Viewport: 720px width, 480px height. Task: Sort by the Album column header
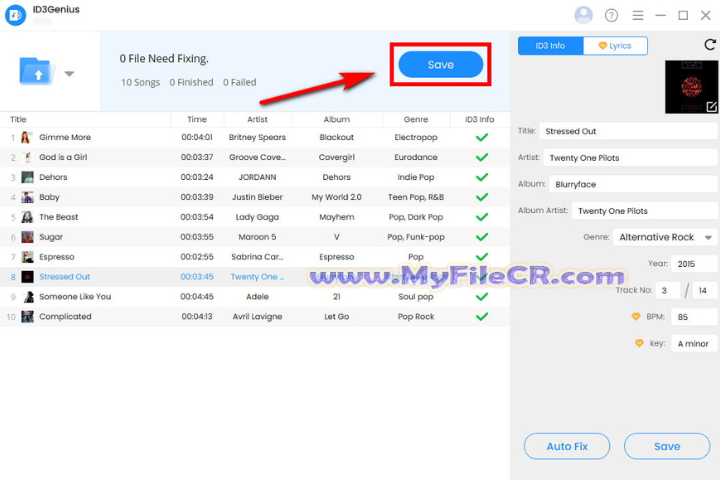point(337,119)
